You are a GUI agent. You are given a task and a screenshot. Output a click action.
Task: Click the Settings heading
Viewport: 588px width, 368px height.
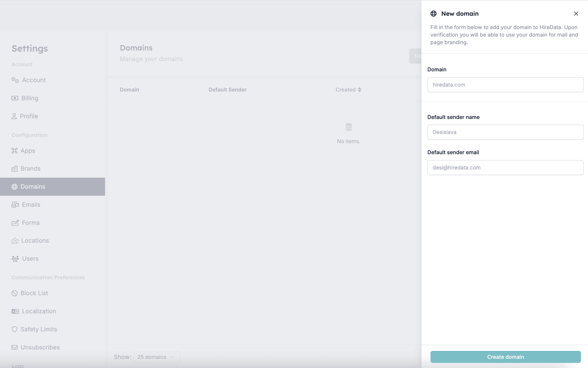click(30, 48)
